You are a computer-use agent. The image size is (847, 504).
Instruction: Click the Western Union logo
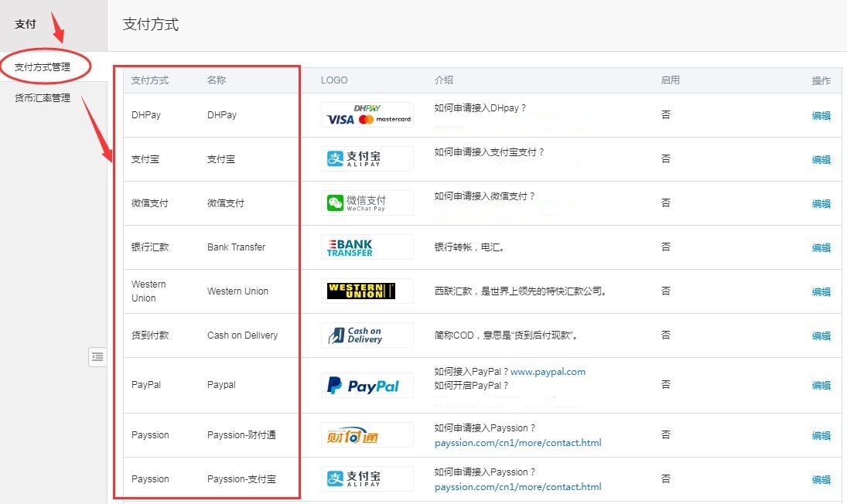pyautogui.click(x=367, y=291)
